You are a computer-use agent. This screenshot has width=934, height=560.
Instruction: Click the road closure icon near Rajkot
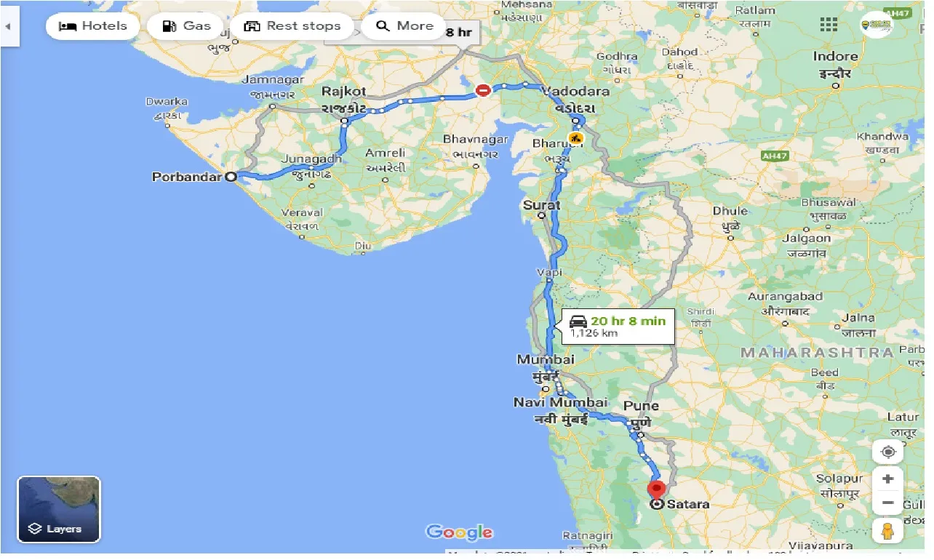(483, 90)
